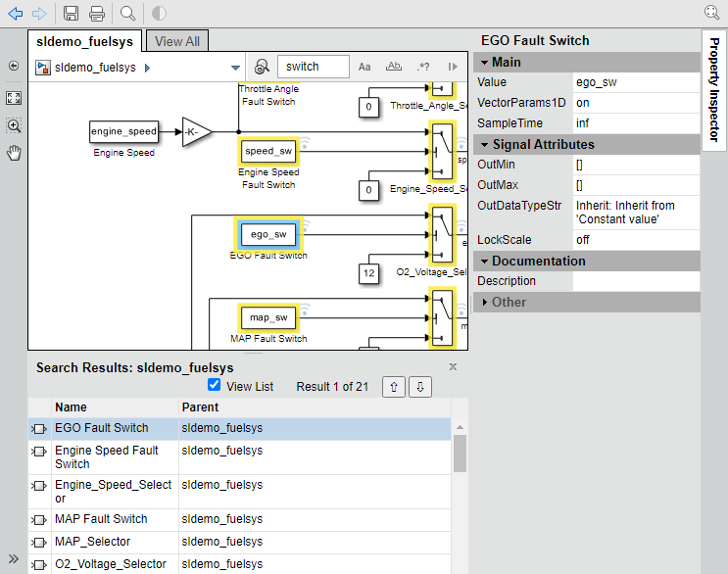Go to previous search result arrow

point(393,387)
